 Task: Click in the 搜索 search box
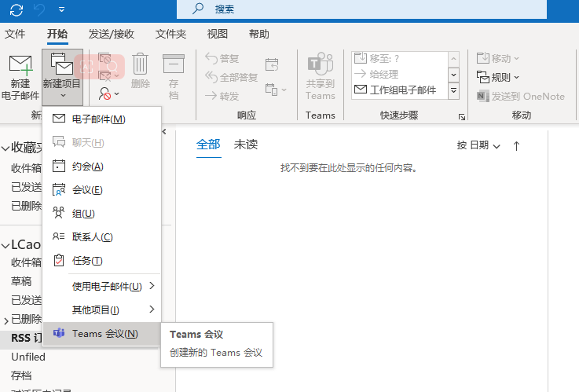[361, 9]
